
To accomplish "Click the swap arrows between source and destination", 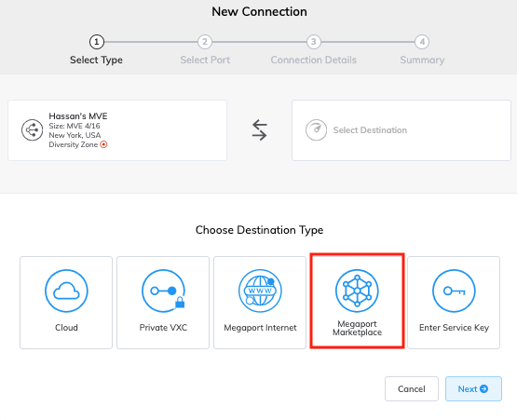I will (260, 129).
